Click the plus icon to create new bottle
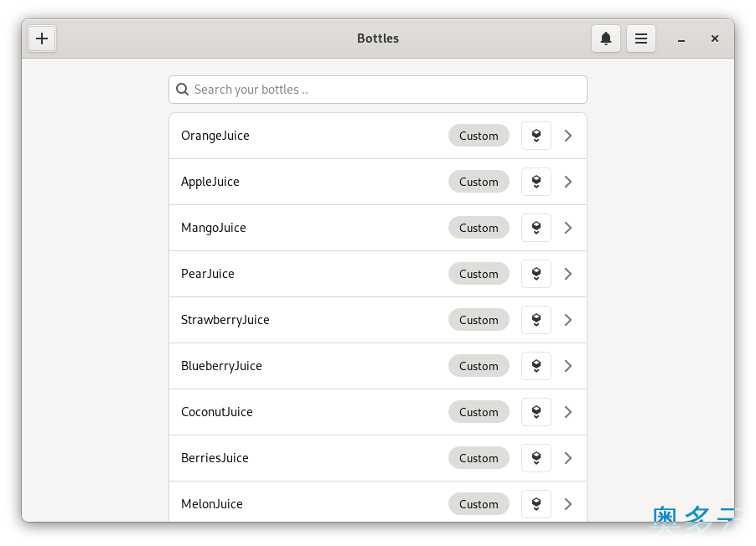756x546 pixels. 42,39
